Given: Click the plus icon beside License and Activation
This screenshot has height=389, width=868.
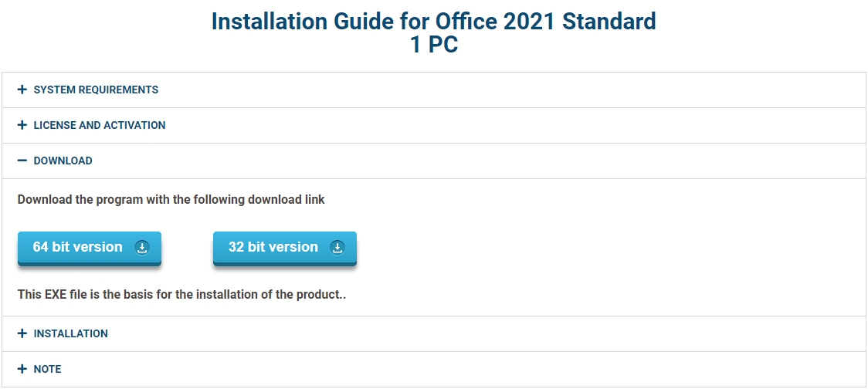Looking at the screenshot, I should pos(22,125).
